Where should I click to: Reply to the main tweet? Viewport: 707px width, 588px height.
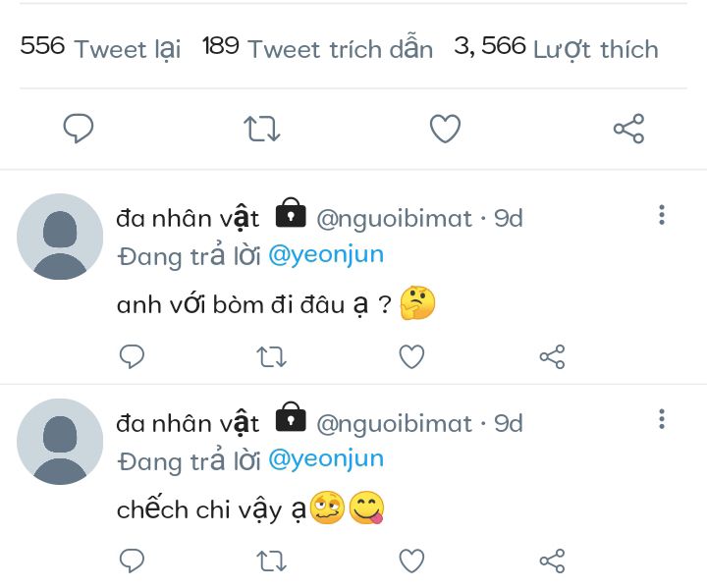tap(78, 129)
